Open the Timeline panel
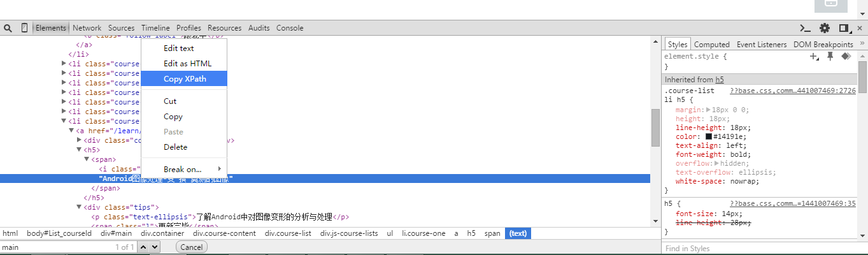 tap(155, 28)
